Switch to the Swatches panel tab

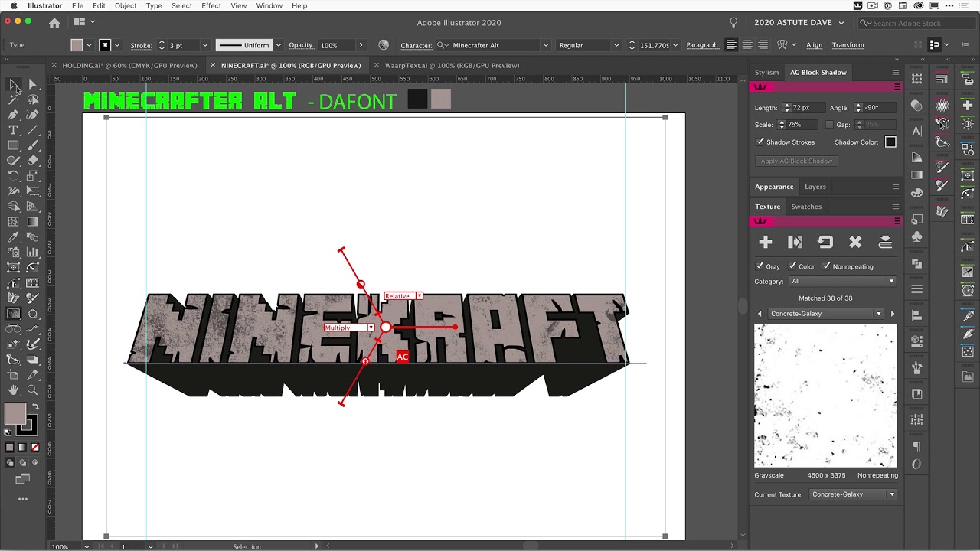tap(806, 207)
